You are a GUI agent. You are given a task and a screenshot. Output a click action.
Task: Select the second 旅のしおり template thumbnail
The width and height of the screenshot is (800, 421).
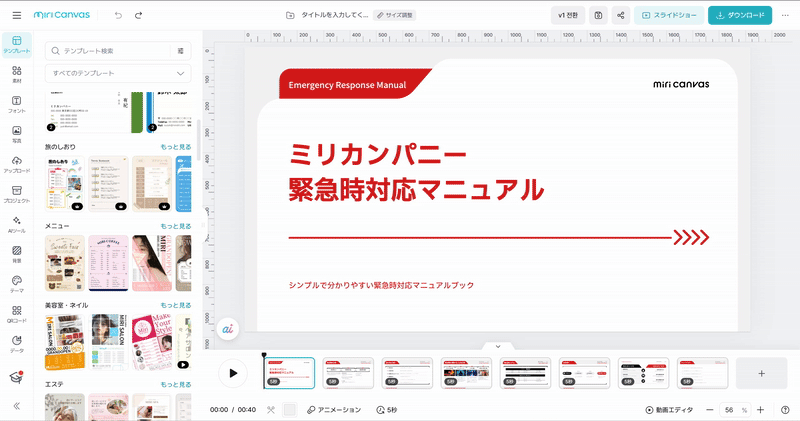(109, 184)
